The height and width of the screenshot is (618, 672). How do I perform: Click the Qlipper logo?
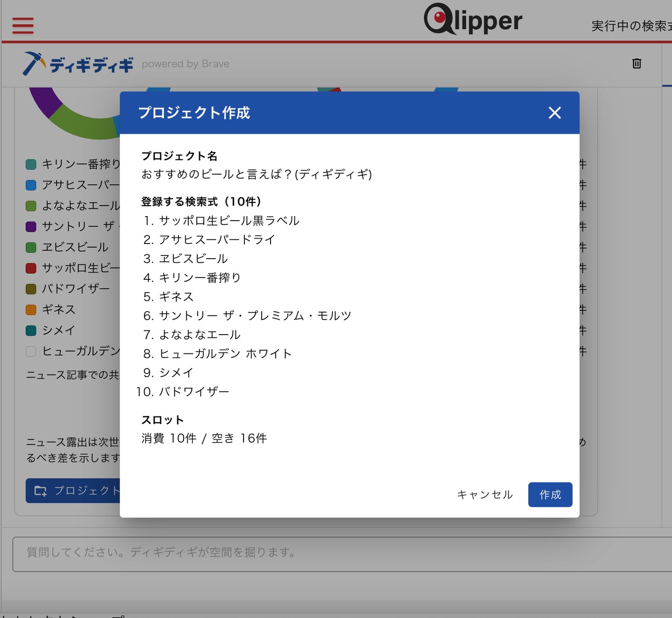pos(472,19)
